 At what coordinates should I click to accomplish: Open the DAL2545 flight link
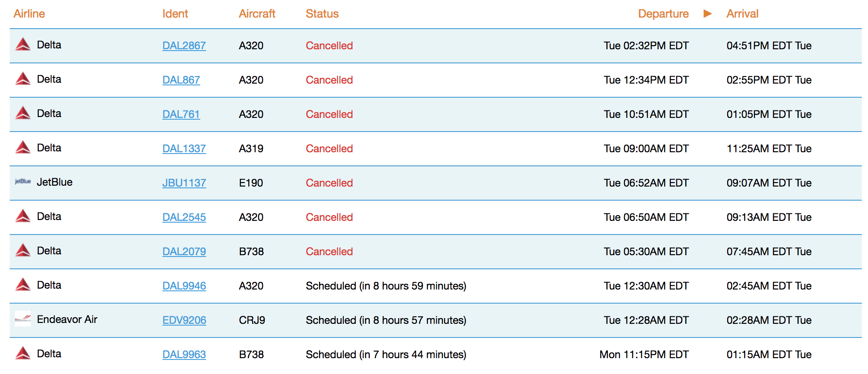184,217
